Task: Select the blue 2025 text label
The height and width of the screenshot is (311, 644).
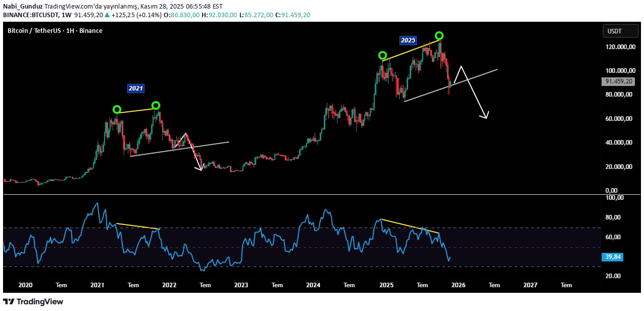Action: pos(408,40)
